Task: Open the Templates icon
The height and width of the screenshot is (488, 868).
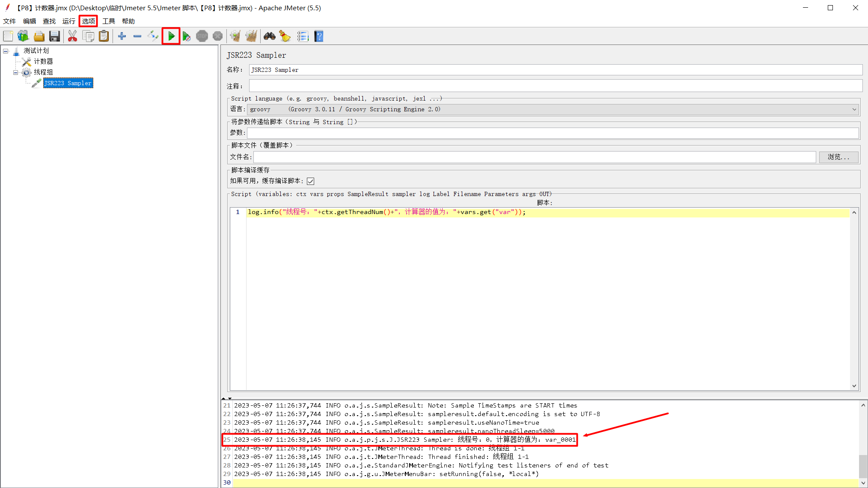Action: [x=23, y=36]
